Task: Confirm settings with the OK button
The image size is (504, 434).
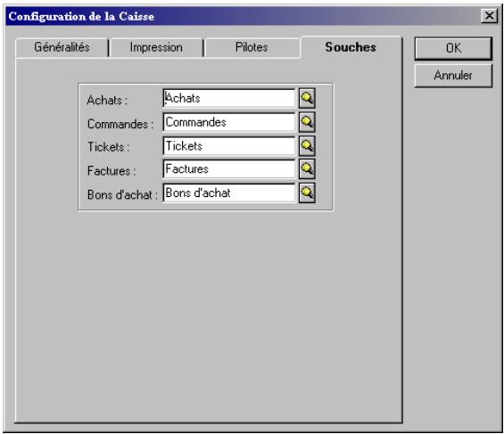Action: pos(453,48)
